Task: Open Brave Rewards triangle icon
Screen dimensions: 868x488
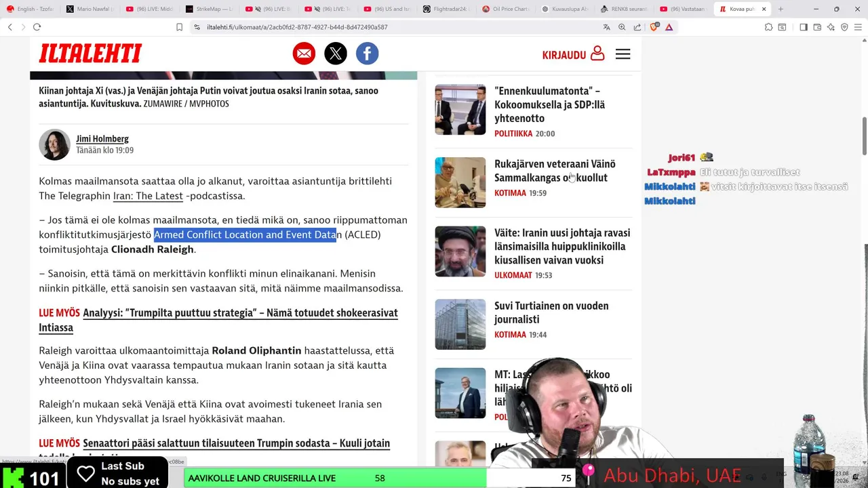Action: [x=669, y=27]
